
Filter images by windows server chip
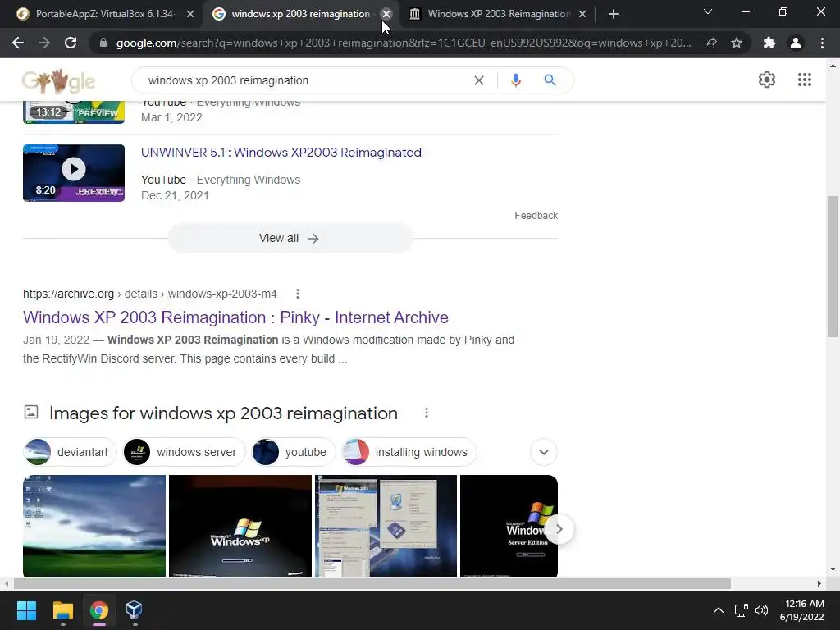184,452
